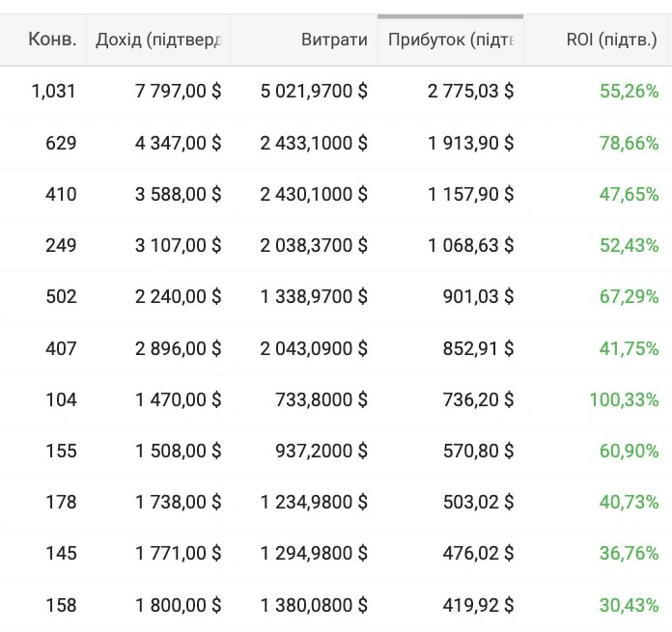Select income cell 4 347,00 $
Image resolution: width=672 pixels, height=632 pixels.
click(179, 143)
